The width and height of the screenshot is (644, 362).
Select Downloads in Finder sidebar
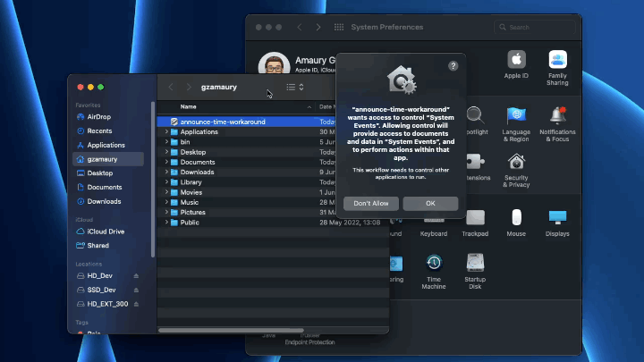click(x=108, y=201)
